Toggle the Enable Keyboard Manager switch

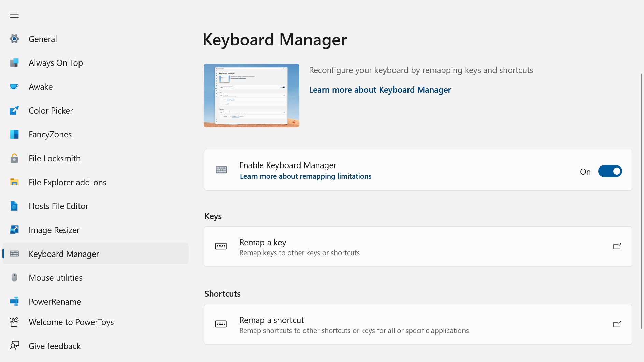[610, 171]
